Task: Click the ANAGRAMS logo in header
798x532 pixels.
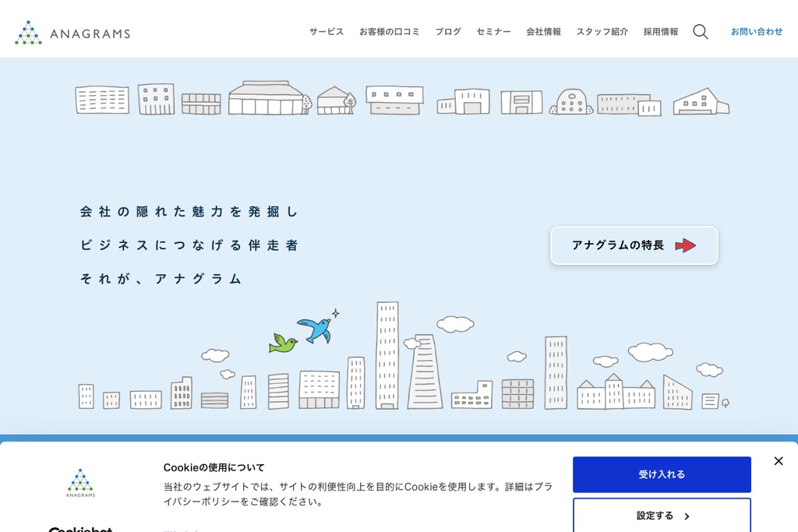Action: (x=72, y=33)
